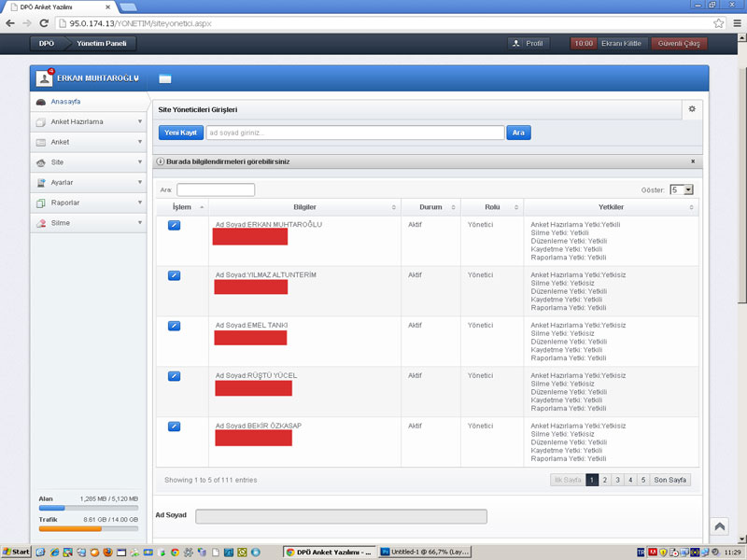Go to page 2 of the table
This screenshot has width=747, height=560.
click(605, 480)
